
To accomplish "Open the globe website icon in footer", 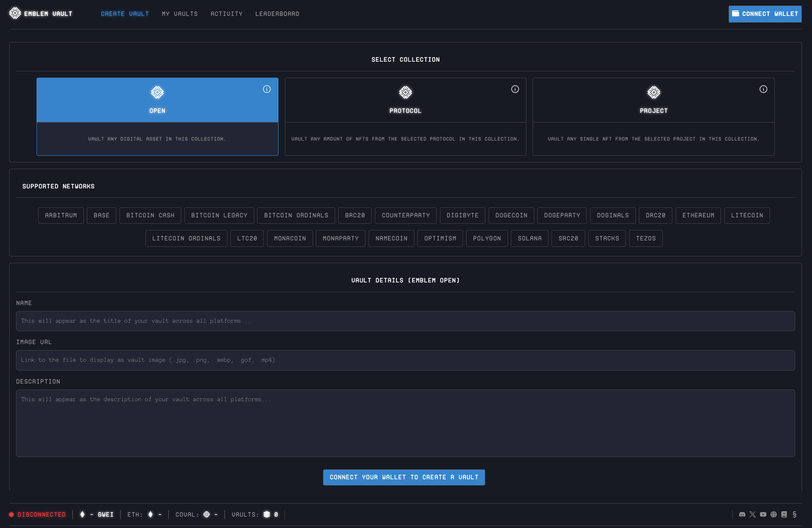I will click(x=774, y=515).
